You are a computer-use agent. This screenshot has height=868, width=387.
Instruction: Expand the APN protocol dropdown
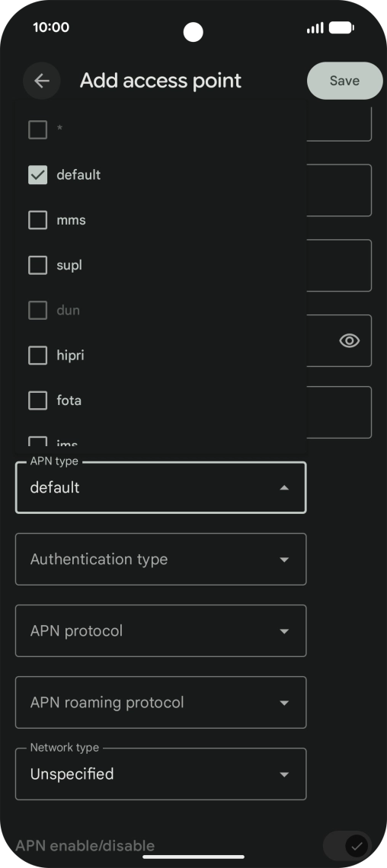[161, 630]
